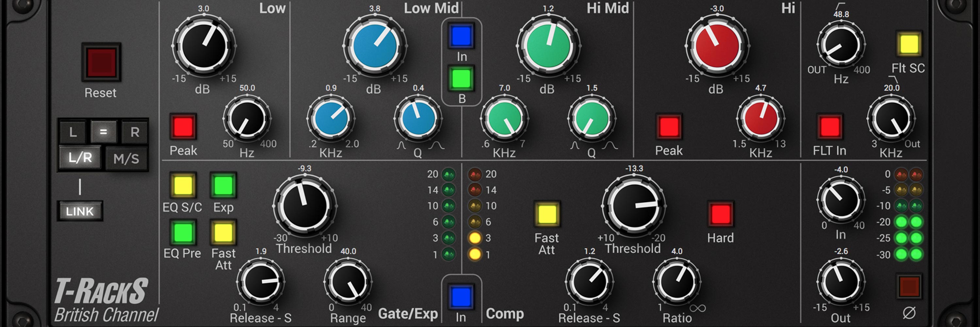Image resolution: width=980 pixels, height=327 pixels.
Task: Click the red Hi gain dB knob
Action: click(717, 46)
